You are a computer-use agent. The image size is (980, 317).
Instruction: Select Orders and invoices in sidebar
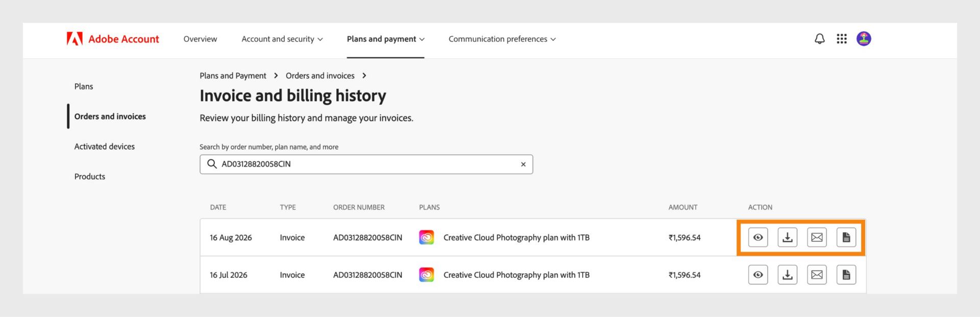pos(110,116)
